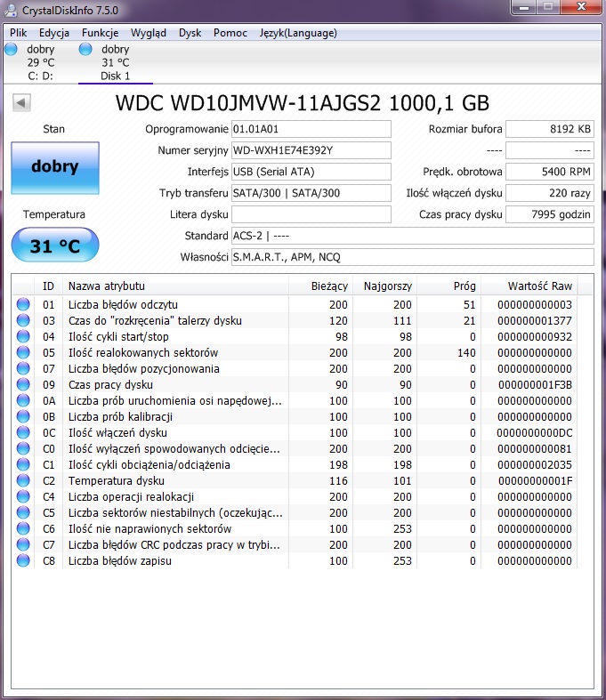Click status circle for attribute 03 spin-up time
This screenshot has width=606, height=700.
point(23,320)
